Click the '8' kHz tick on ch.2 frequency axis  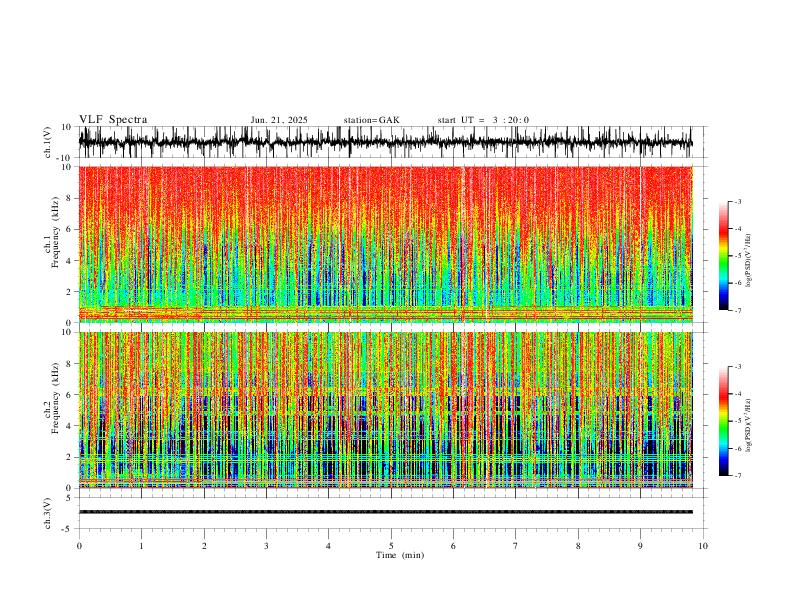(69, 364)
